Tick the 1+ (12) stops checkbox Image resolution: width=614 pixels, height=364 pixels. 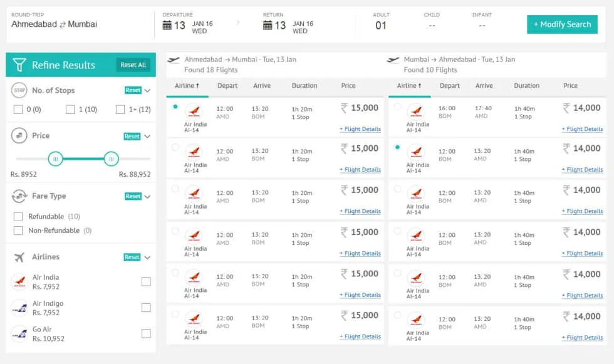click(120, 110)
